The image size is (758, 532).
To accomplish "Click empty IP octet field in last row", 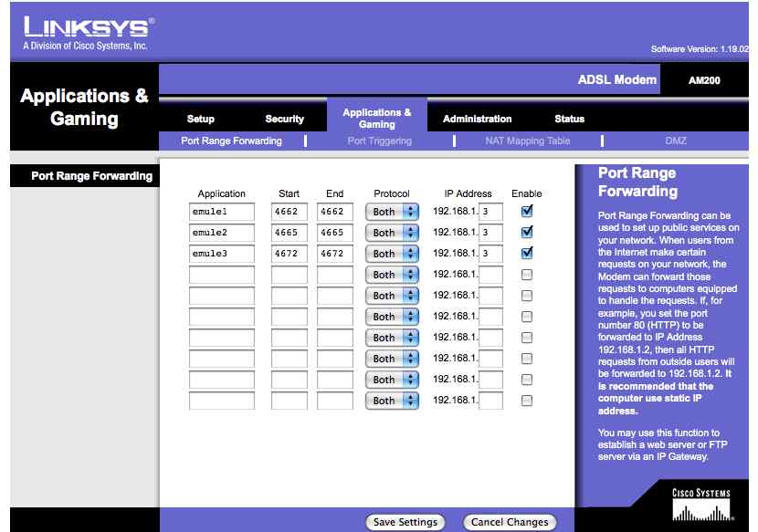I will pos(490,401).
